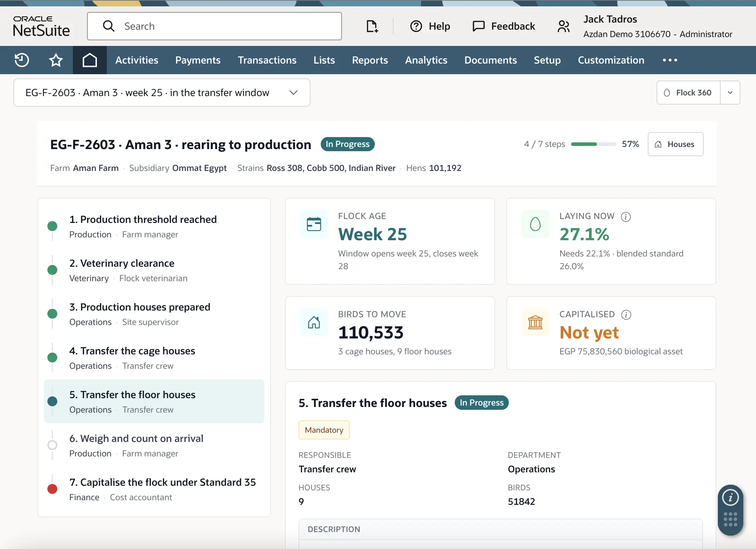Open the Analytics menu
756x549 pixels.
426,60
